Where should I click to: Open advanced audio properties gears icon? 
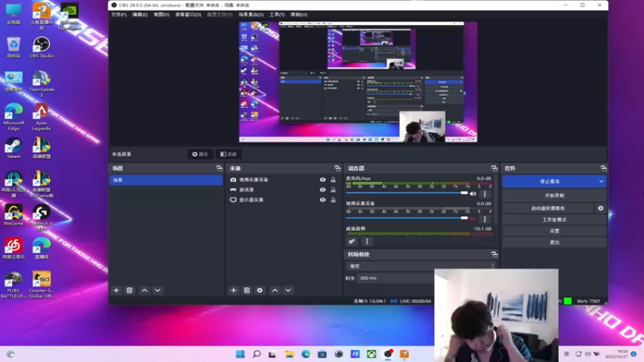(352, 241)
